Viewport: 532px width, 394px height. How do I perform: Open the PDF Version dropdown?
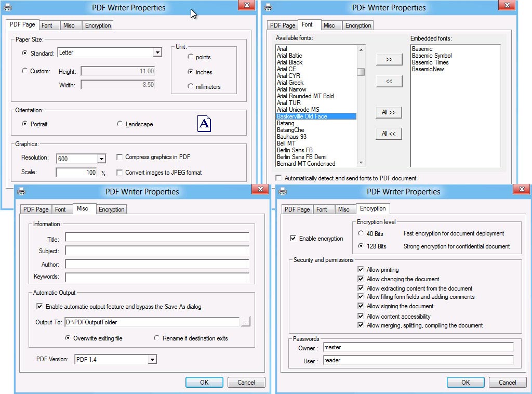(152, 359)
